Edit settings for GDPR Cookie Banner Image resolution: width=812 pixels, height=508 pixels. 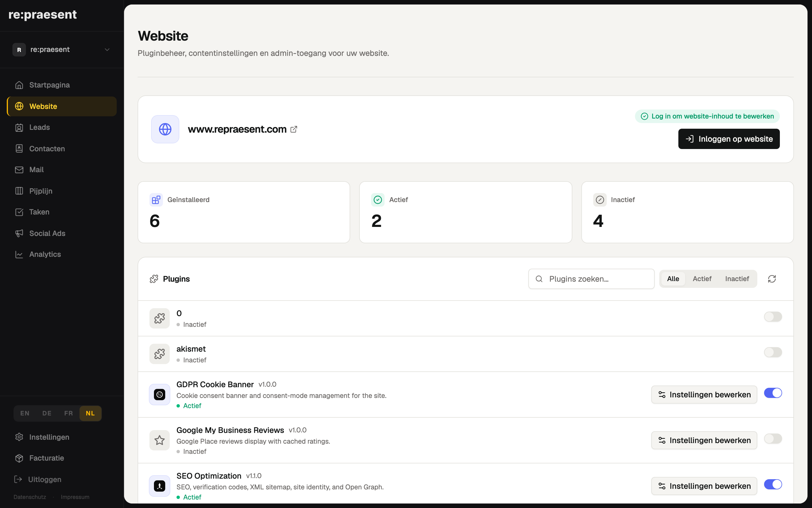(x=704, y=395)
